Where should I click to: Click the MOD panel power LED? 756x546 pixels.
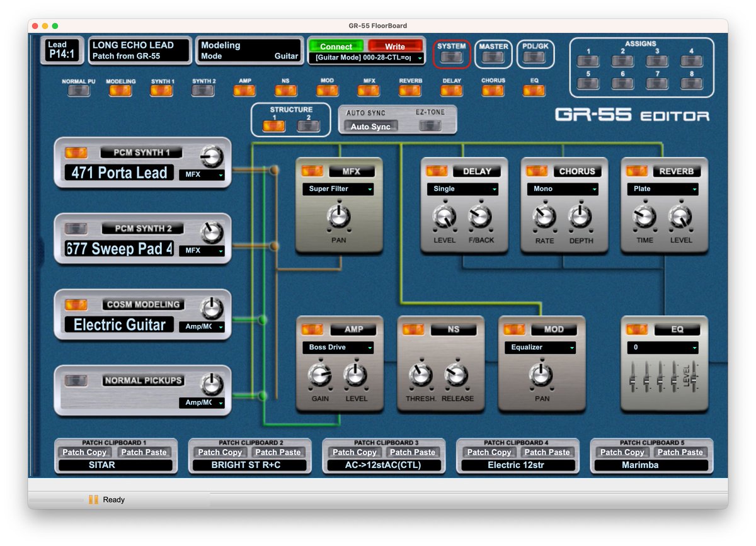(x=514, y=329)
